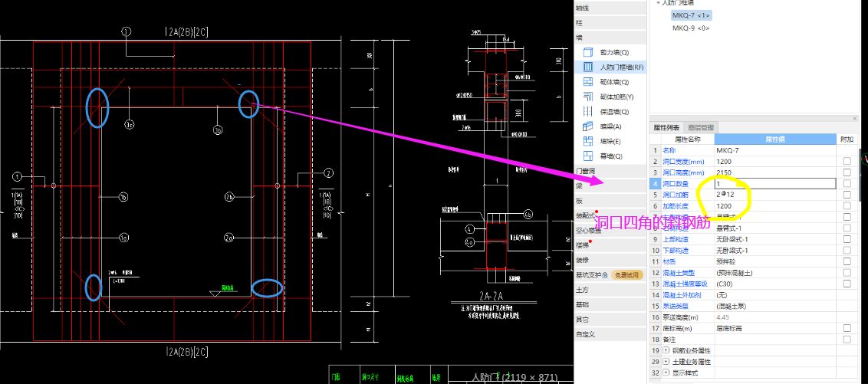The height and width of the screenshot is (384, 868).
Task: Select the 保温墙(Q) insulation wall icon
Action: point(588,112)
